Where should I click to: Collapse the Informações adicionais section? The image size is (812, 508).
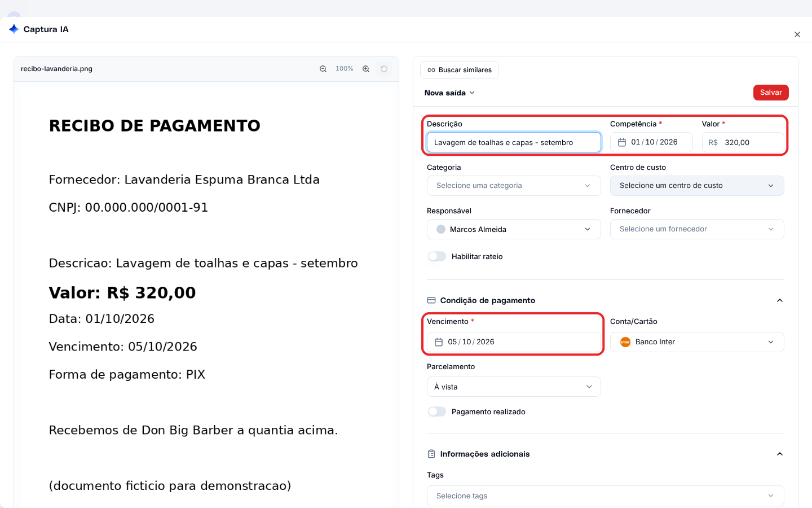tap(780, 454)
